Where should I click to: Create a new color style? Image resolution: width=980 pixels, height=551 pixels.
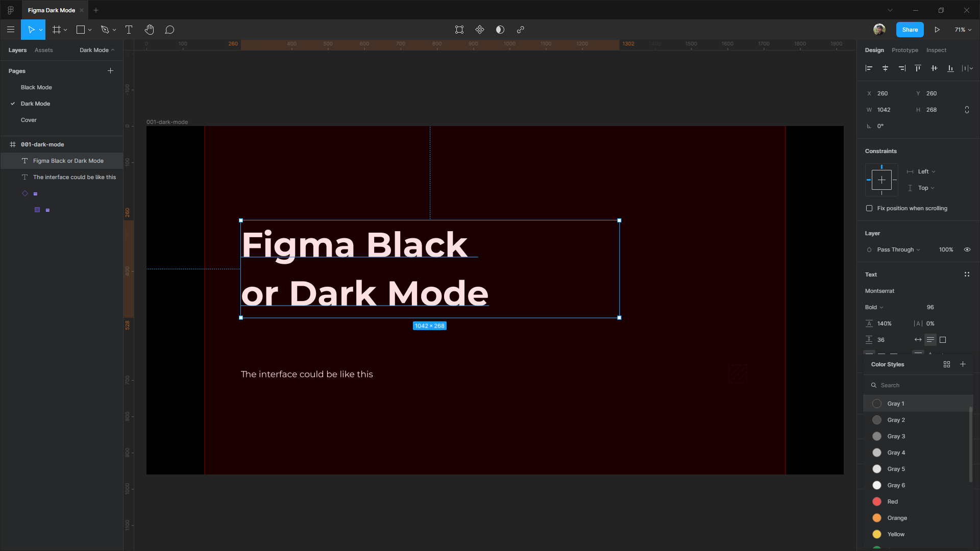pos(963,364)
